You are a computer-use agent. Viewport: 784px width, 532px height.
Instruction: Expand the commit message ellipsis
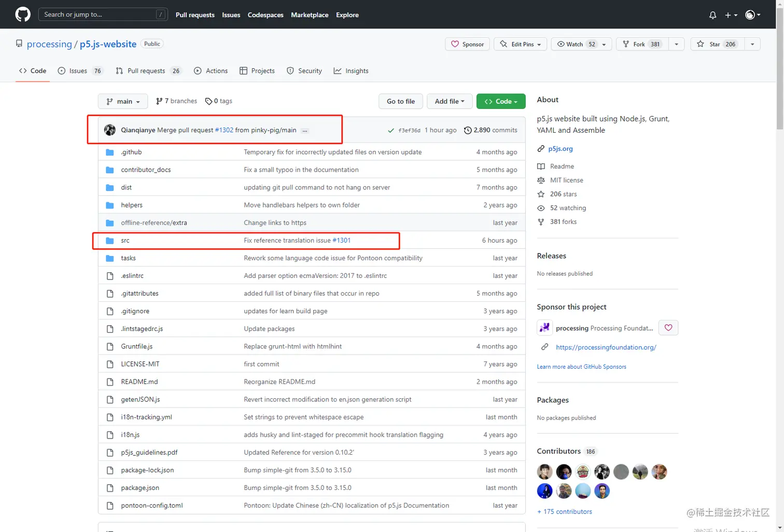tap(305, 131)
